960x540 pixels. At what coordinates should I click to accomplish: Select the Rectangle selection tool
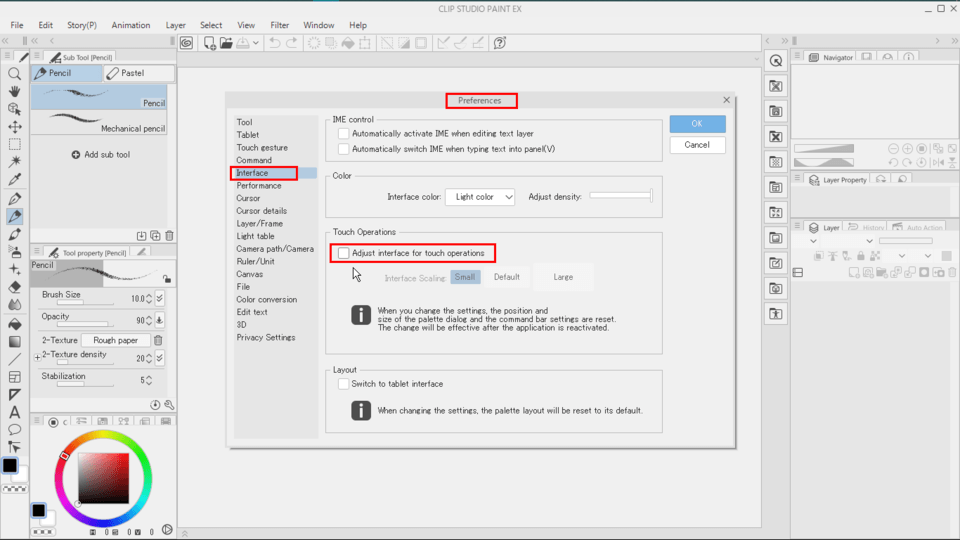(14, 144)
